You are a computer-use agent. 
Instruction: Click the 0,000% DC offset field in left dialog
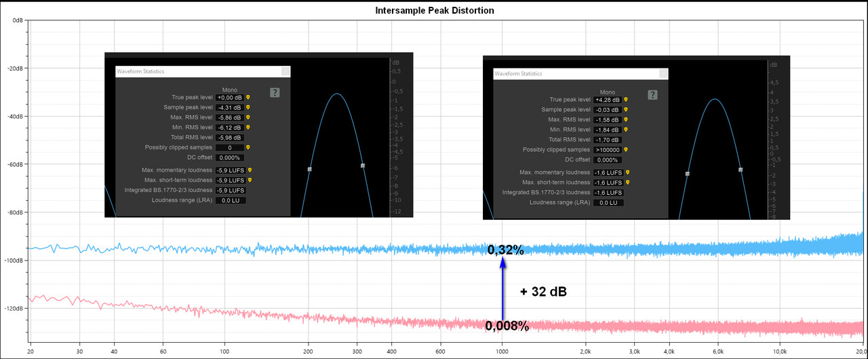tap(229, 157)
